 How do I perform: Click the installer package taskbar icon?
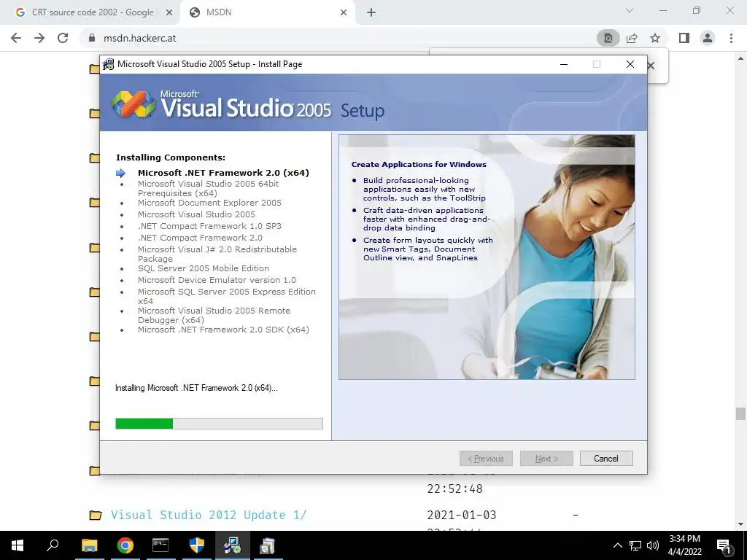tap(268, 545)
